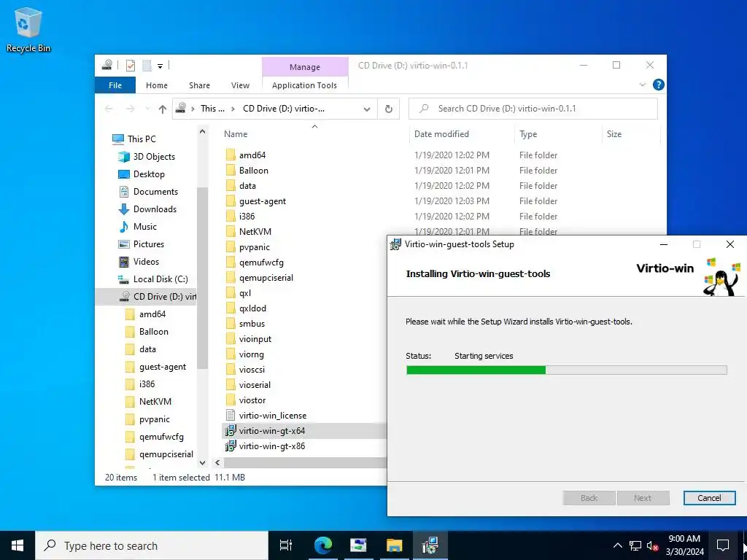Select the qxldod folder in file list
Image resolution: width=747 pixels, height=560 pixels.
tap(252, 308)
